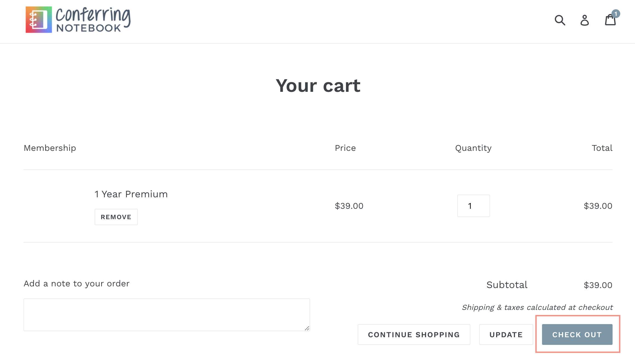Click the account profile icon
635x364 pixels.
584,20
